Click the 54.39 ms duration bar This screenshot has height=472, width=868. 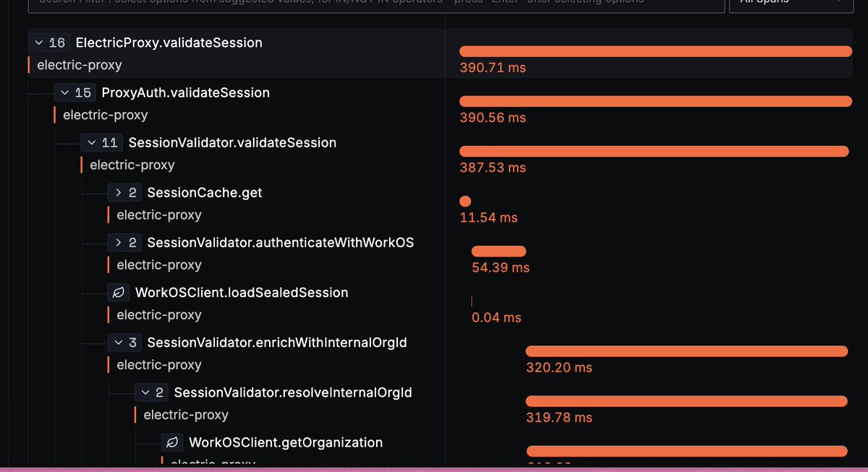click(x=498, y=251)
